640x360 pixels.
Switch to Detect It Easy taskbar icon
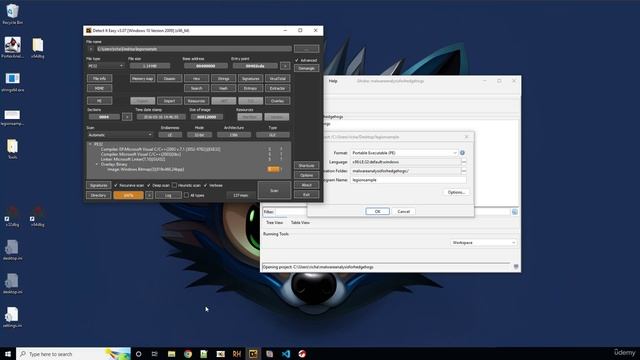(x=253, y=354)
